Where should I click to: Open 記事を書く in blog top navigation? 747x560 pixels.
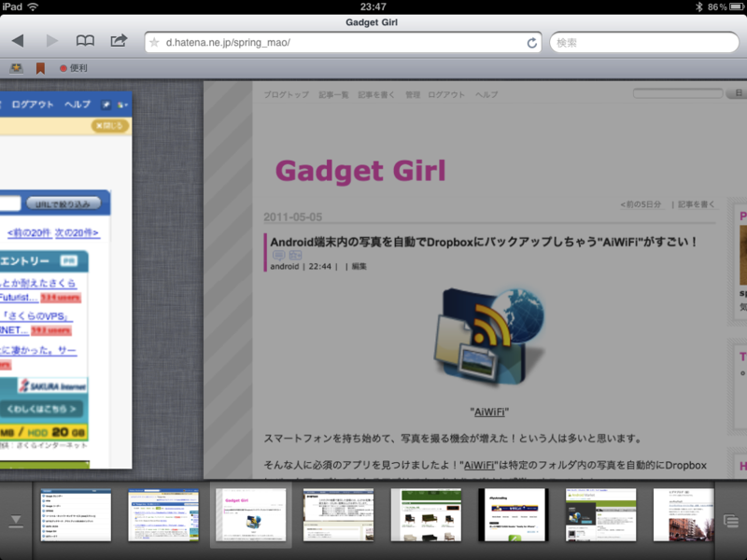click(x=376, y=95)
